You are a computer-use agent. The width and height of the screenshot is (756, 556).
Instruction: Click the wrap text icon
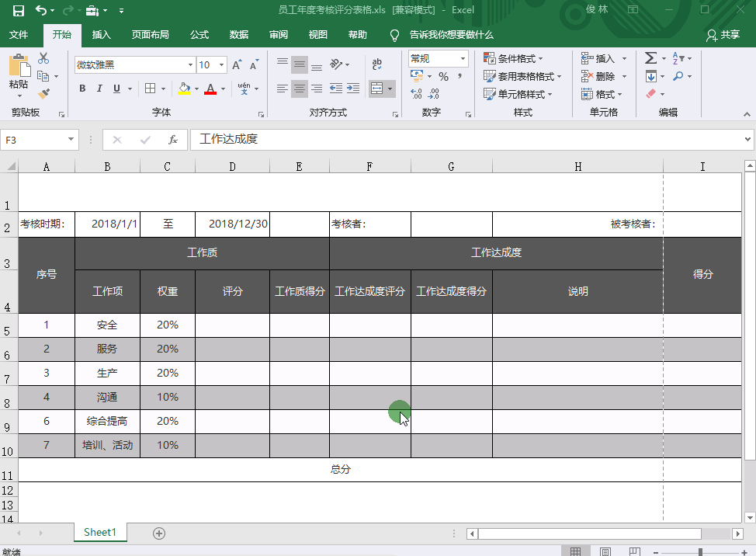377,65
